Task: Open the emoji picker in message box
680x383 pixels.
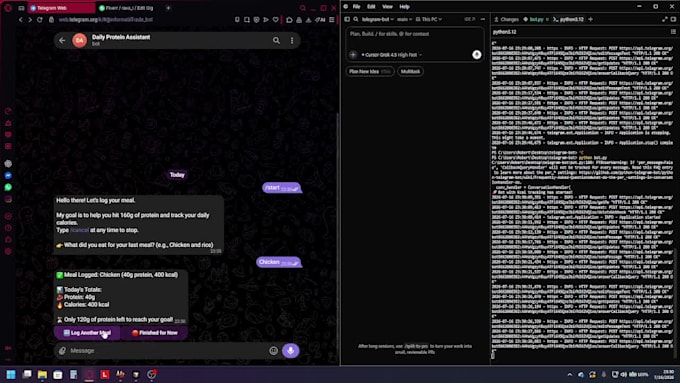Action: (273, 350)
